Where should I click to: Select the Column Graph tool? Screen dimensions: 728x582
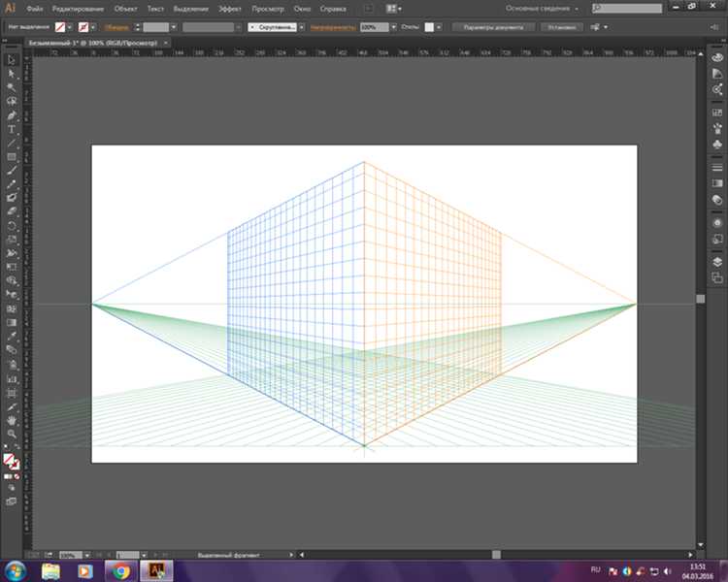click(x=12, y=379)
